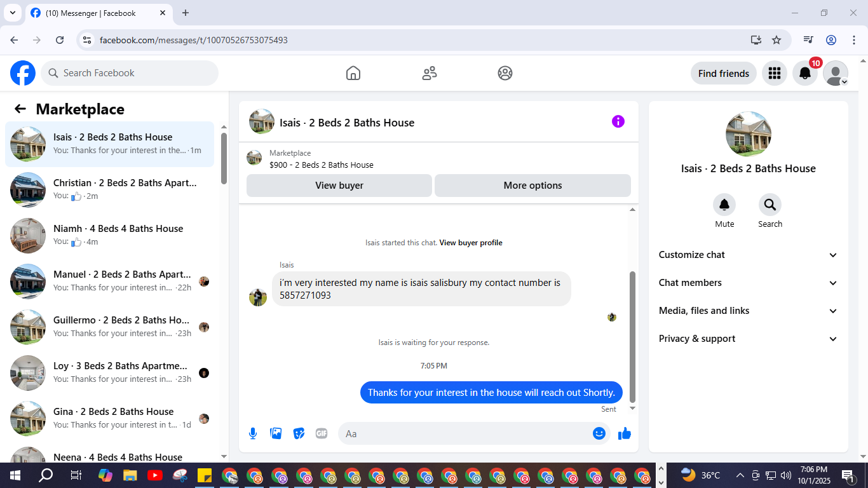The height and width of the screenshot is (488, 868).
Task: Open the sticker picker icon
Action: coord(299,433)
